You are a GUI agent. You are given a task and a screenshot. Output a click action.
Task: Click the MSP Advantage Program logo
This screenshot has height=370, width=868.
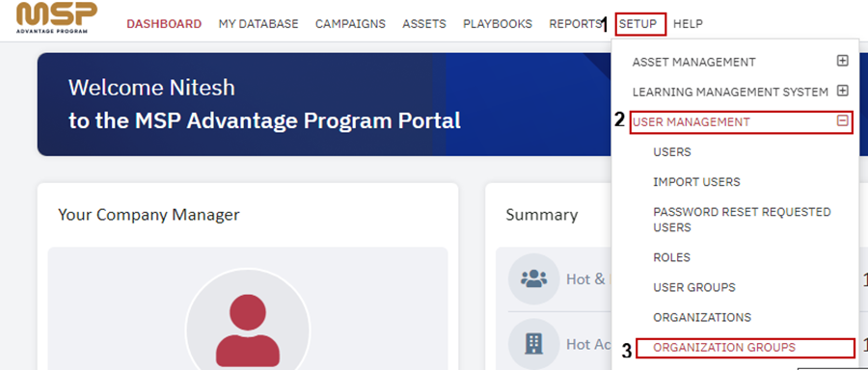tap(57, 17)
